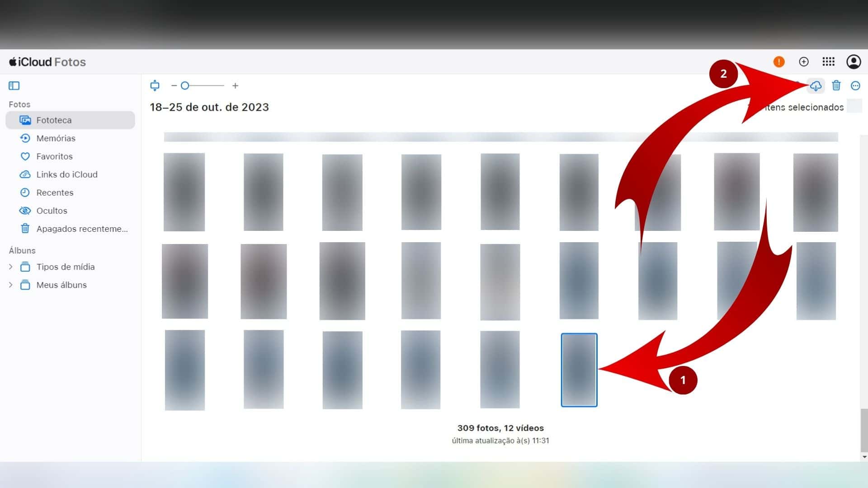This screenshot has width=868, height=488.
Task: Open the account profile icon
Action: (x=854, y=62)
